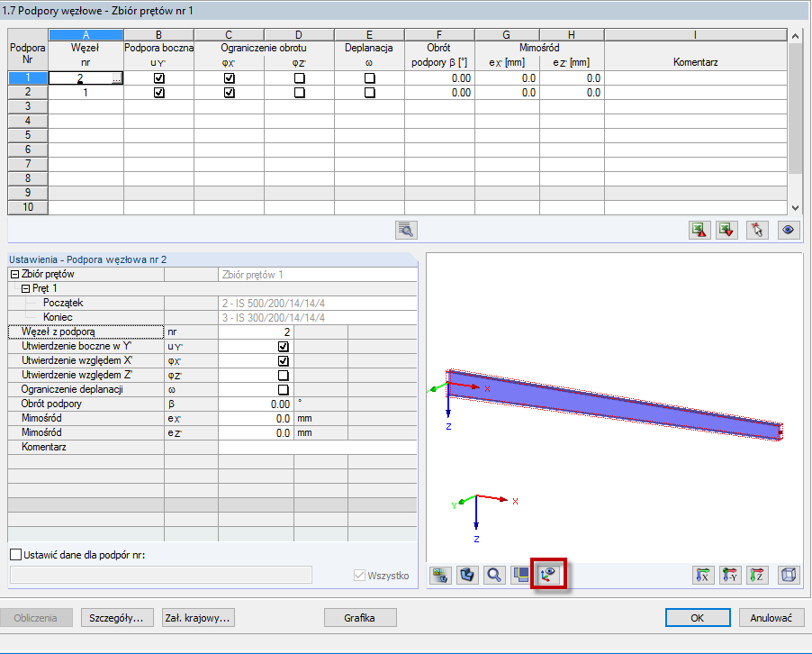Click node number cell of support 2
Image resolution: width=812 pixels, height=654 pixels.
point(86,93)
